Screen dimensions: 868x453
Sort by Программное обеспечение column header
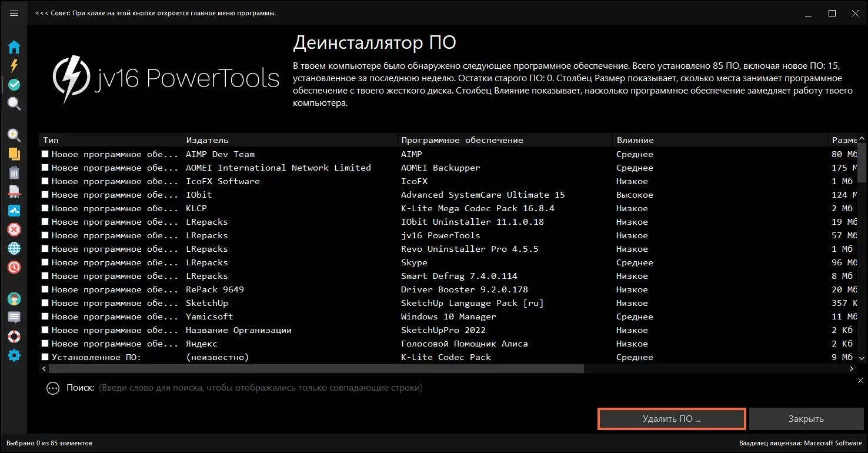506,140
